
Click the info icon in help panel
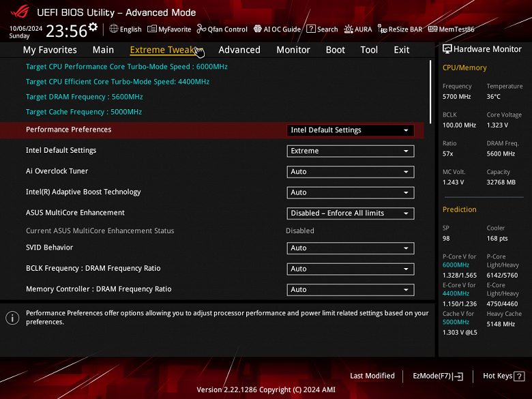tap(12, 318)
